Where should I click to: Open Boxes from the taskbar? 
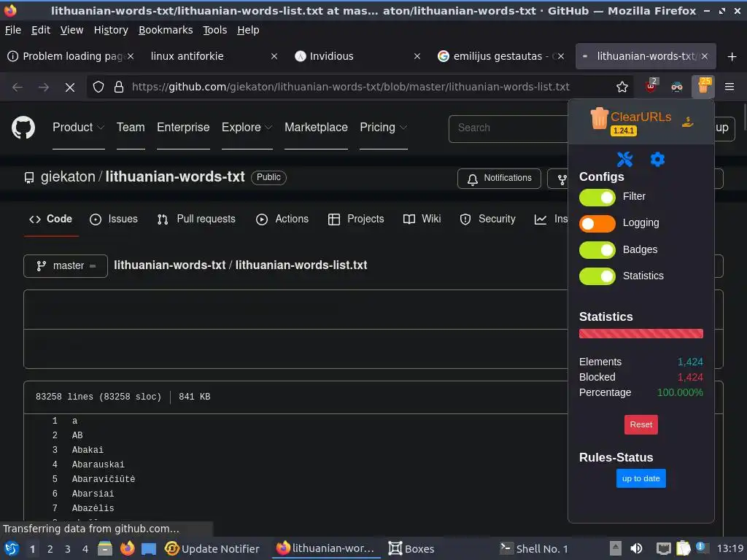coord(411,548)
